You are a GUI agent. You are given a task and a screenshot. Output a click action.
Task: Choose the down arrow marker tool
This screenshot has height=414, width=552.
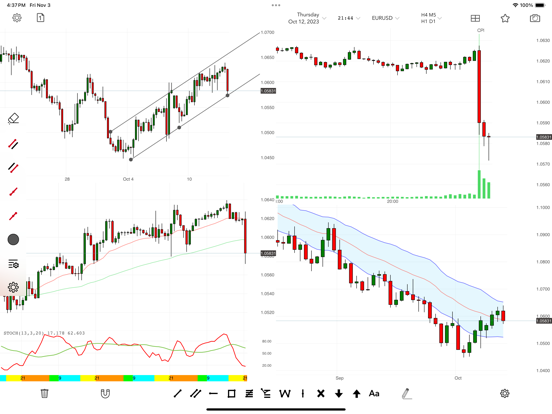point(339,394)
